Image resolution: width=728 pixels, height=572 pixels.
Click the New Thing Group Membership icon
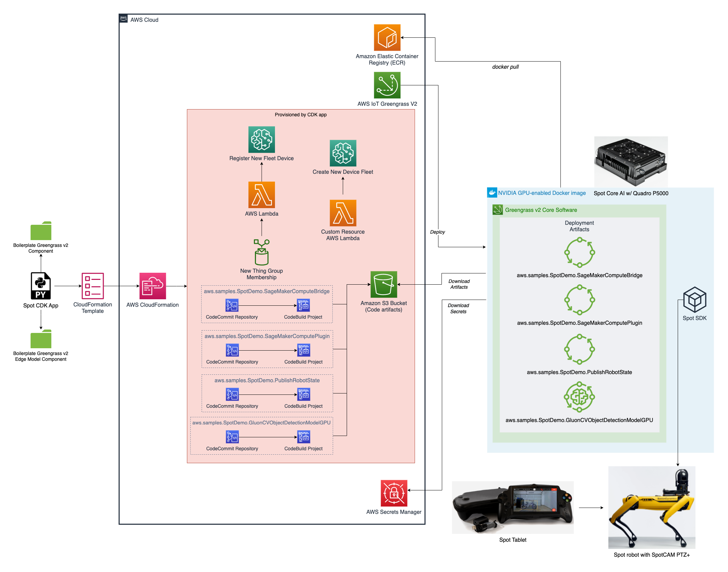click(261, 252)
